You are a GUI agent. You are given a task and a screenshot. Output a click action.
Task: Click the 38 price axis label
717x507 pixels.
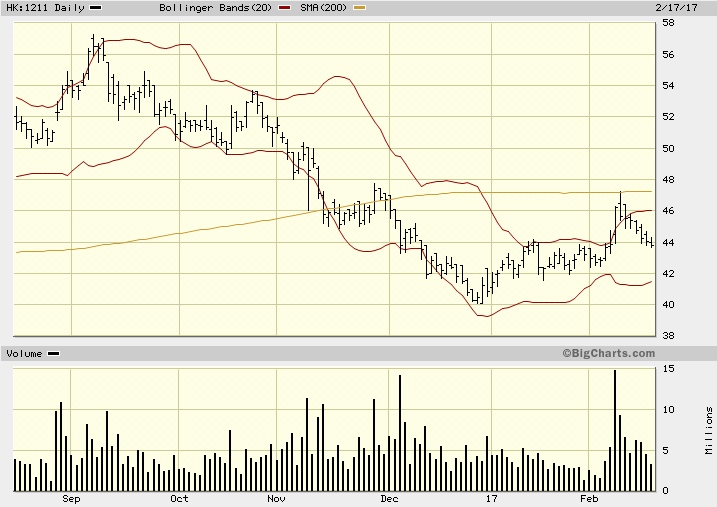point(668,336)
